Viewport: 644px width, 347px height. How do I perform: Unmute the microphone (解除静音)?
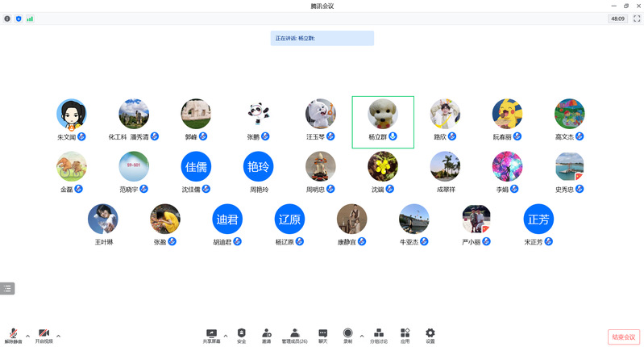tap(13, 336)
